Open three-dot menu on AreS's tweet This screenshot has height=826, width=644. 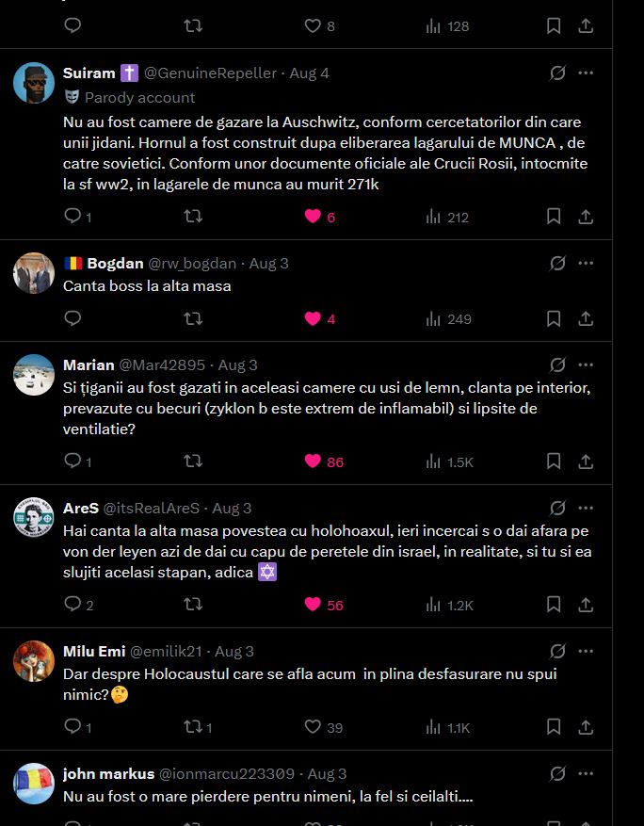[x=586, y=508]
